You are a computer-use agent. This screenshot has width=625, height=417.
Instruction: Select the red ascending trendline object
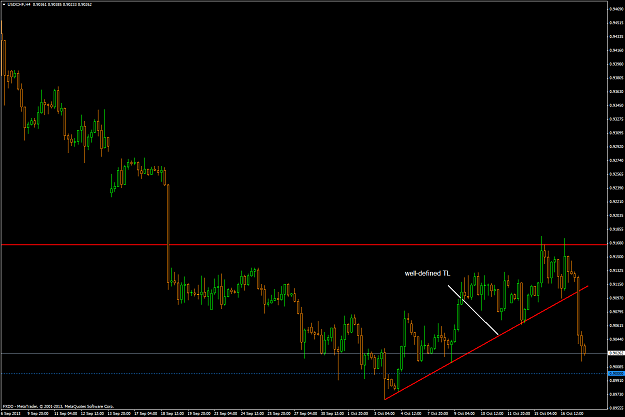point(486,342)
